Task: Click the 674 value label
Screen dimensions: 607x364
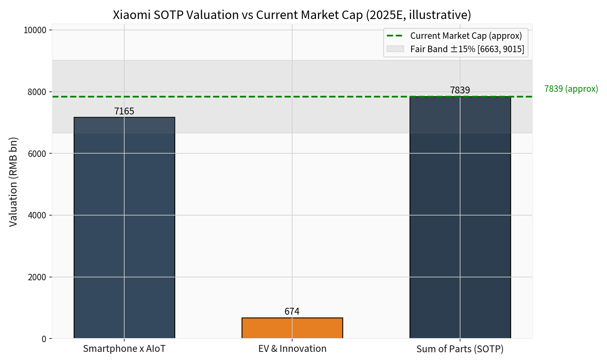Action: pos(292,311)
